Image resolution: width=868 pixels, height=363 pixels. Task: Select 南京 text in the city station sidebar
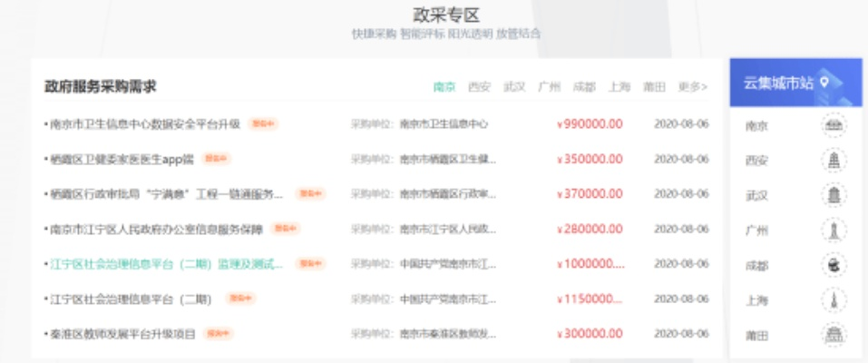(756, 126)
